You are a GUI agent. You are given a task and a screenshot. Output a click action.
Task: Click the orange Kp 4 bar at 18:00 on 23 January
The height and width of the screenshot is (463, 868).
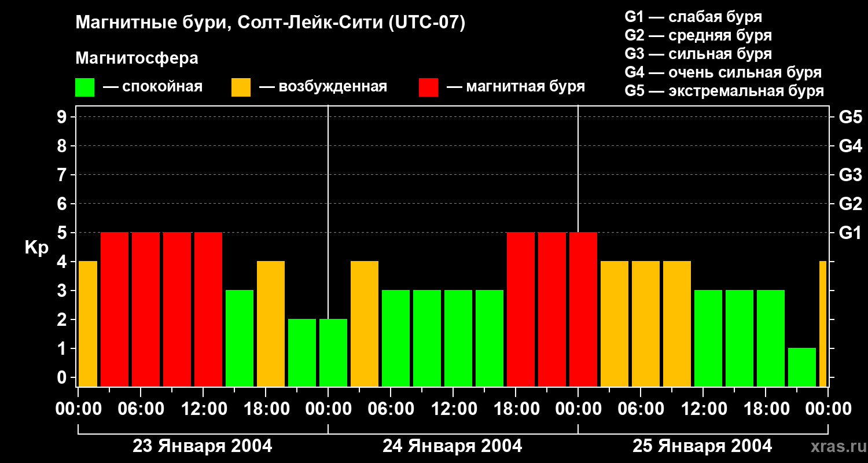pos(271,324)
